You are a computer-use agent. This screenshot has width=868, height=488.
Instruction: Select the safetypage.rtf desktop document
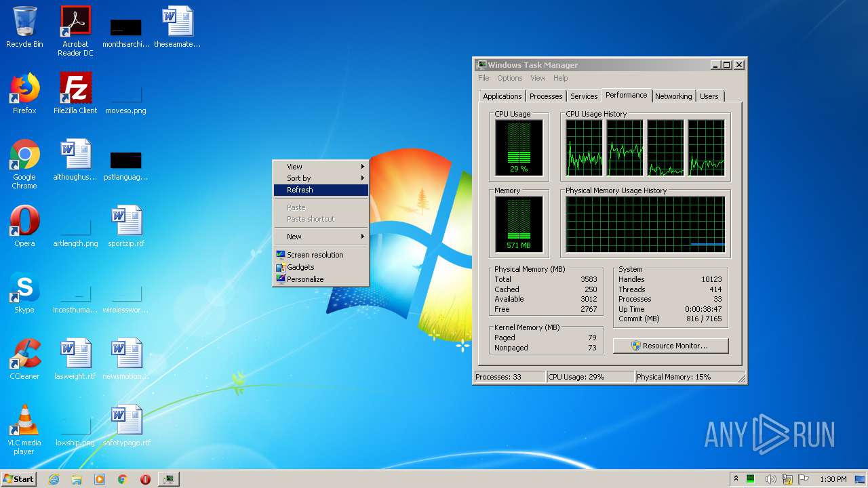(x=126, y=426)
